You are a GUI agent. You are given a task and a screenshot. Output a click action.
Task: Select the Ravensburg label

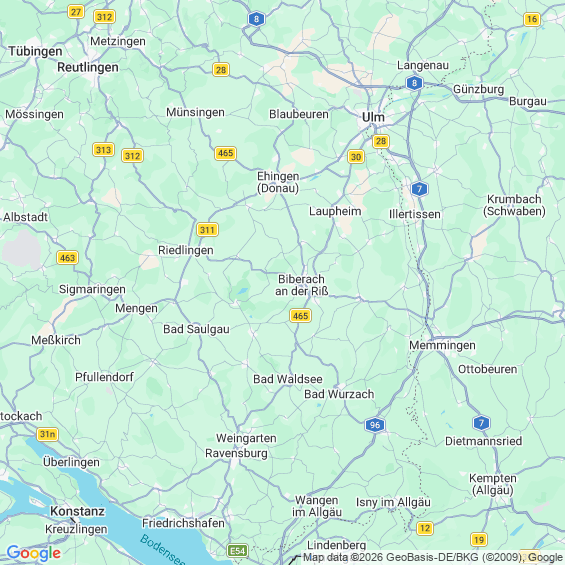click(x=236, y=453)
